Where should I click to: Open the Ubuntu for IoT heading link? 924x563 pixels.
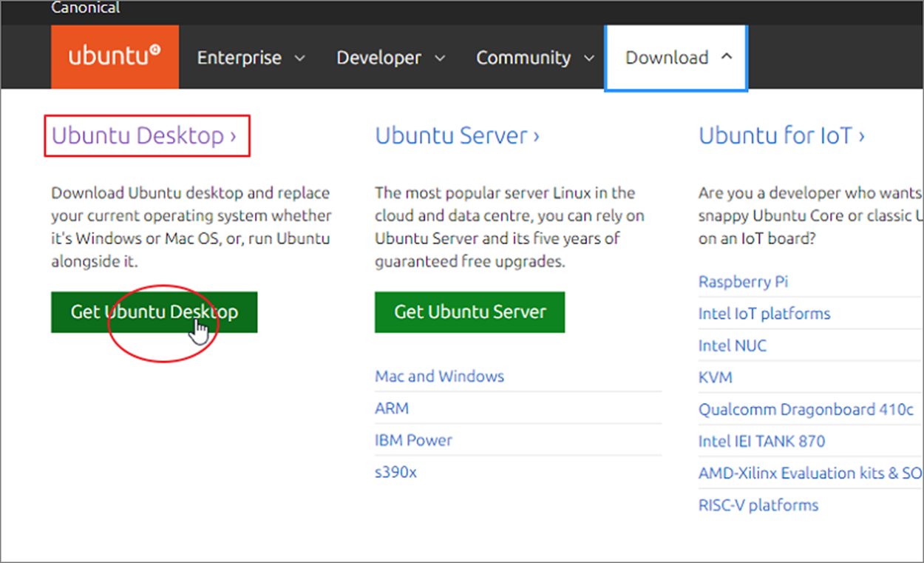point(782,135)
